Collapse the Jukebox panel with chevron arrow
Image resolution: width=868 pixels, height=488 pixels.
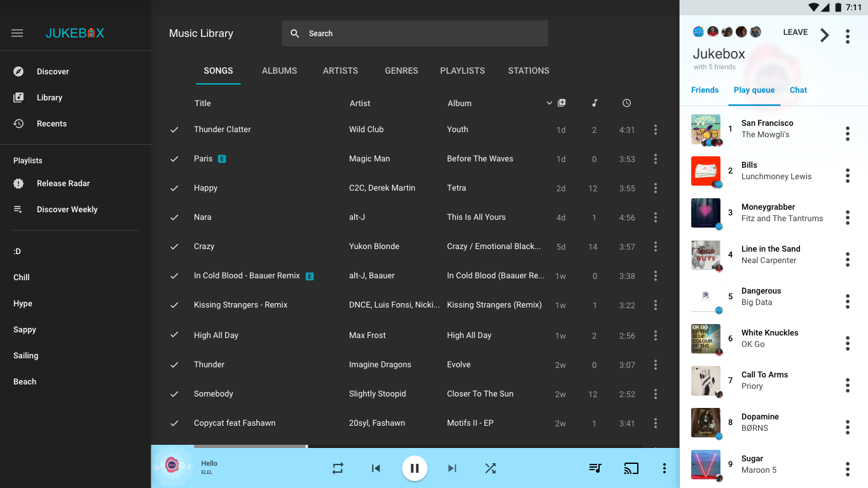[x=825, y=36]
